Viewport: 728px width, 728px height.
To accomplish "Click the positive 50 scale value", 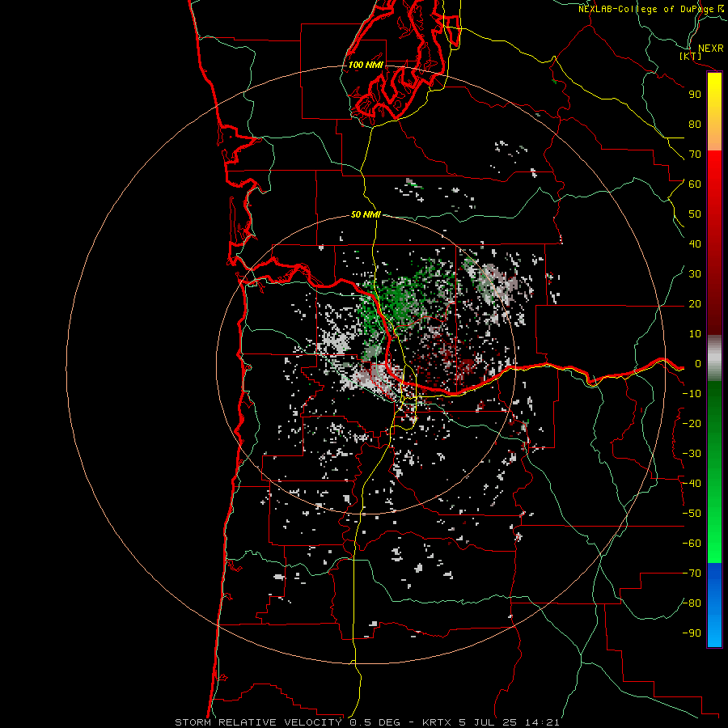I will coord(695,214).
